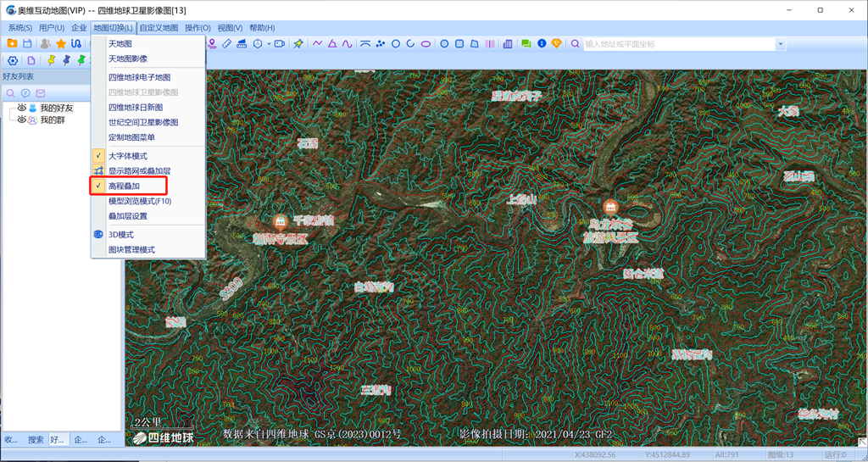Open the address search box dropdown arrow
This screenshot has width=868, height=462.
coord(781,44)
